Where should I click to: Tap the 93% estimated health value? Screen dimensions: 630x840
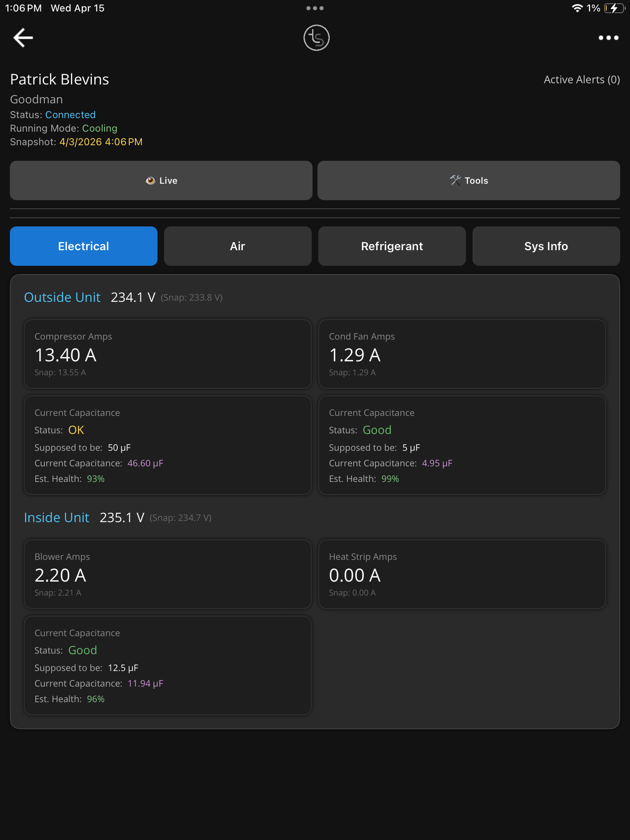pyautogui.click(x=96, y=479)
